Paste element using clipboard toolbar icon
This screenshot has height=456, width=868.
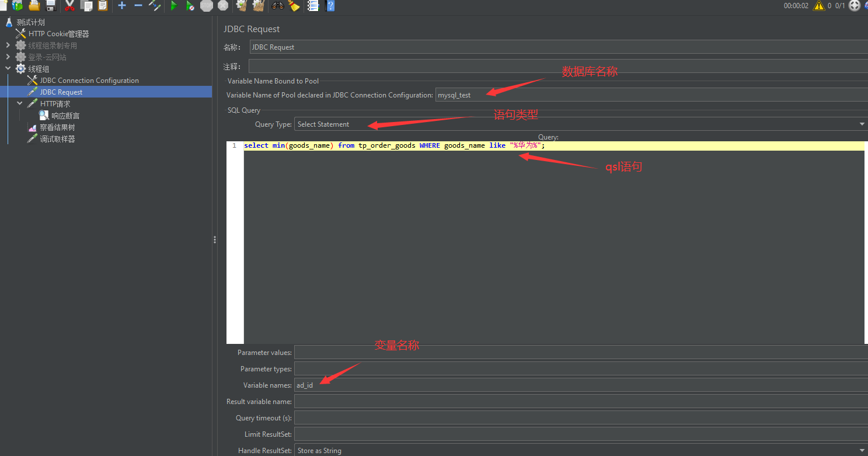coord(103,5)
